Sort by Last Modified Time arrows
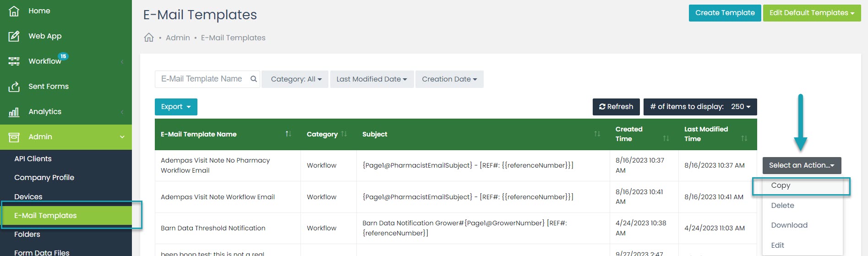The width and height of the screenshot is (868, 256). pyautogui.click(x=744, y=138)
